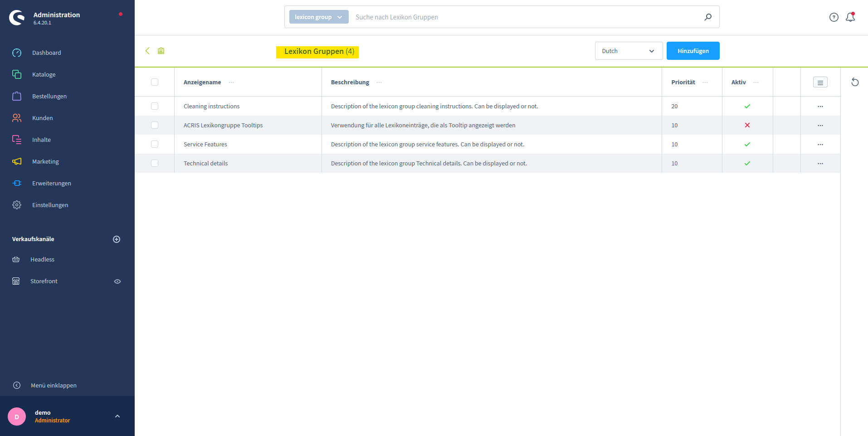Open the Headless sales channel
The height and width of the screenshot is (436, 868).
coord(42,259)
